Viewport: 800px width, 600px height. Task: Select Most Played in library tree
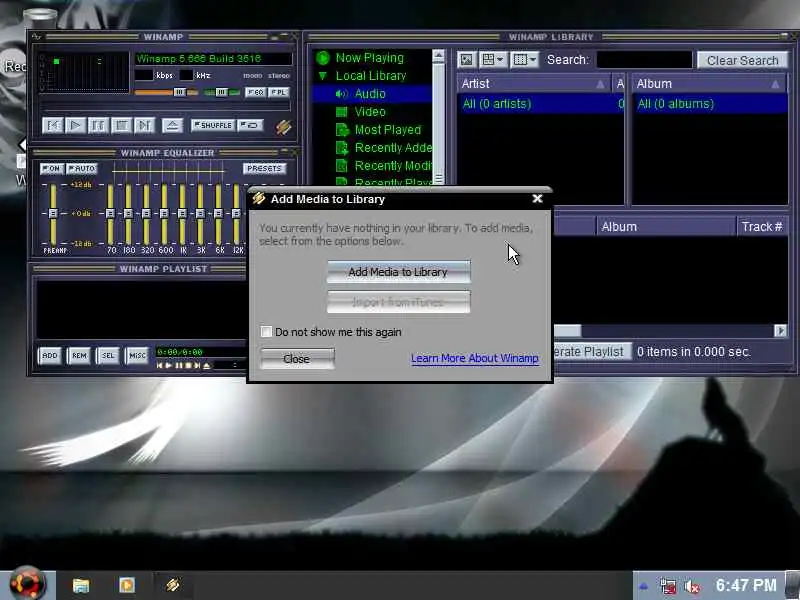coord(388,130)
